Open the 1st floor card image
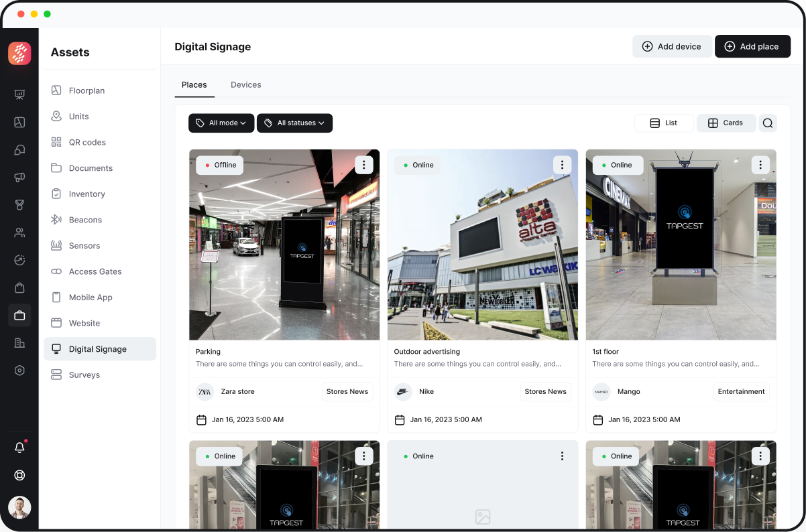The height and width of the screenshot is (532, 806). click(681, 245)
